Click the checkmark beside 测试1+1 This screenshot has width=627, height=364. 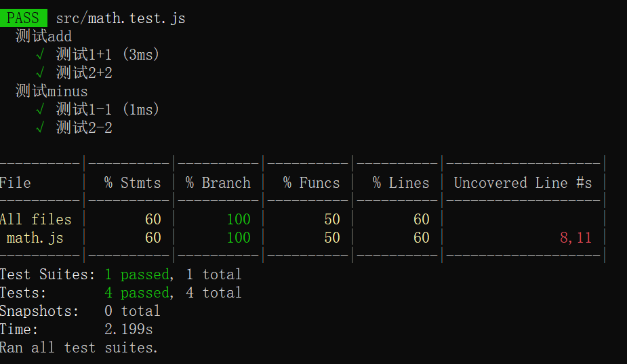[40, 54]
